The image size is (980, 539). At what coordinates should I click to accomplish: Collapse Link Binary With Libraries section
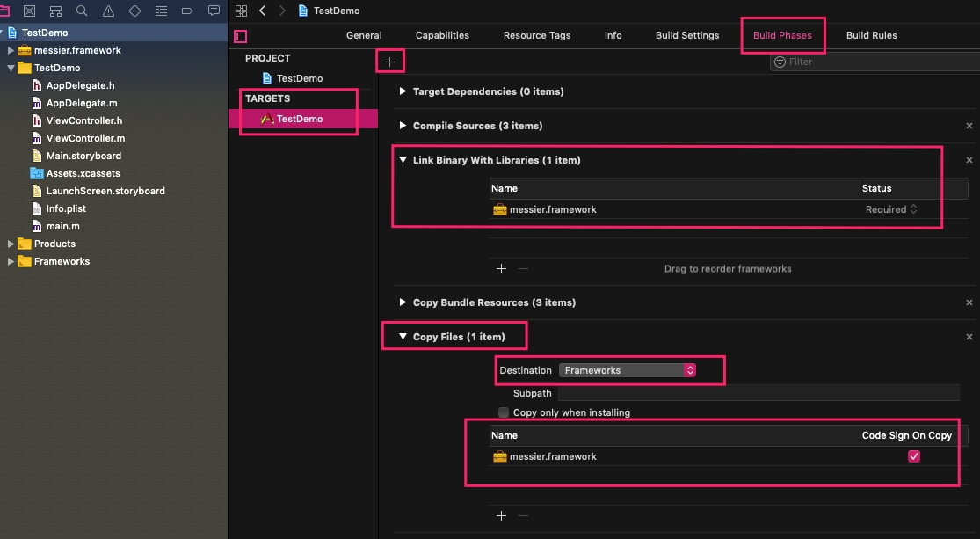coord(403,160)
